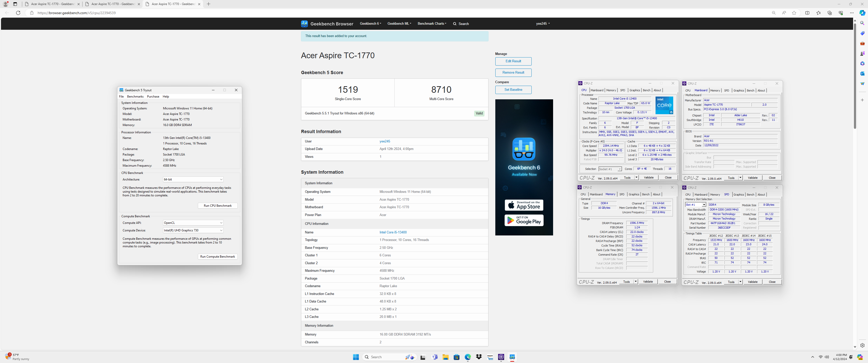Screen dimensions: 868x363
Task: Click the Geekbench 5 taskbar icon
Action: pyautogui.click(x=512, y=357)
